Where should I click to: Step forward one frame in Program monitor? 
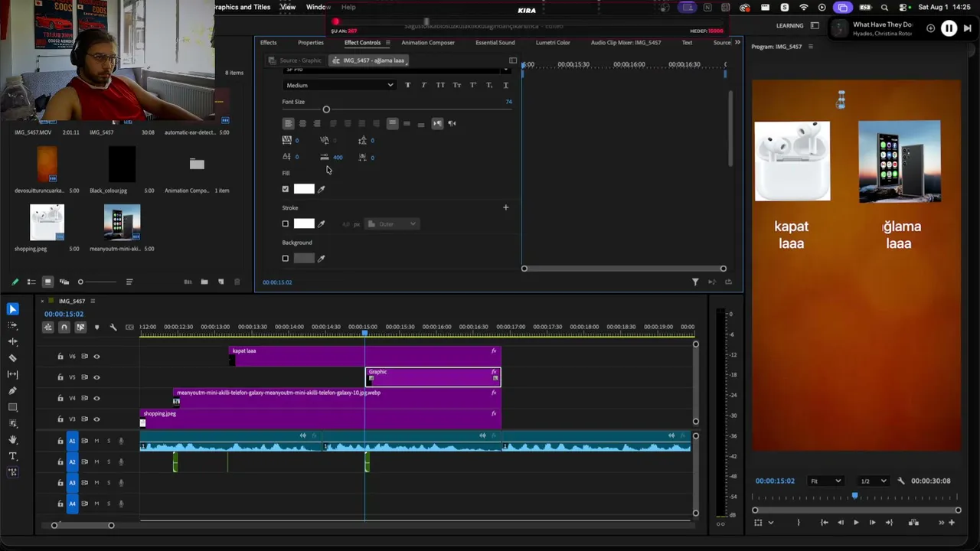(872, 523)
